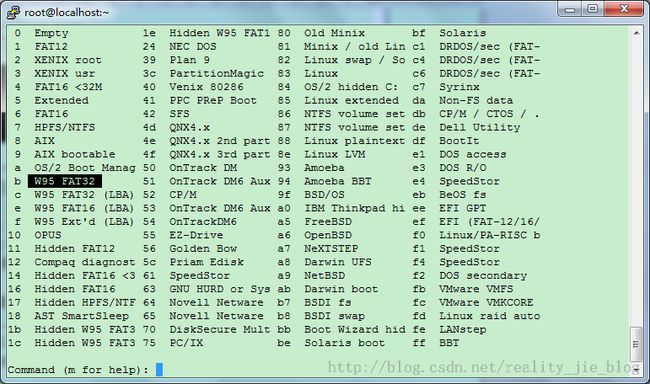The image size is (650, 384).
Task: Click the vertical scrollbar thumb
Action: 636,344
